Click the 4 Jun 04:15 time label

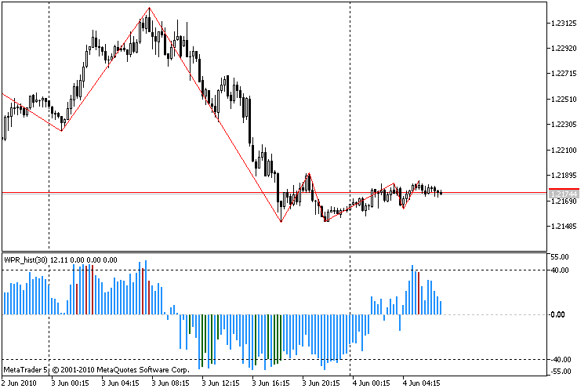point(422,383)
